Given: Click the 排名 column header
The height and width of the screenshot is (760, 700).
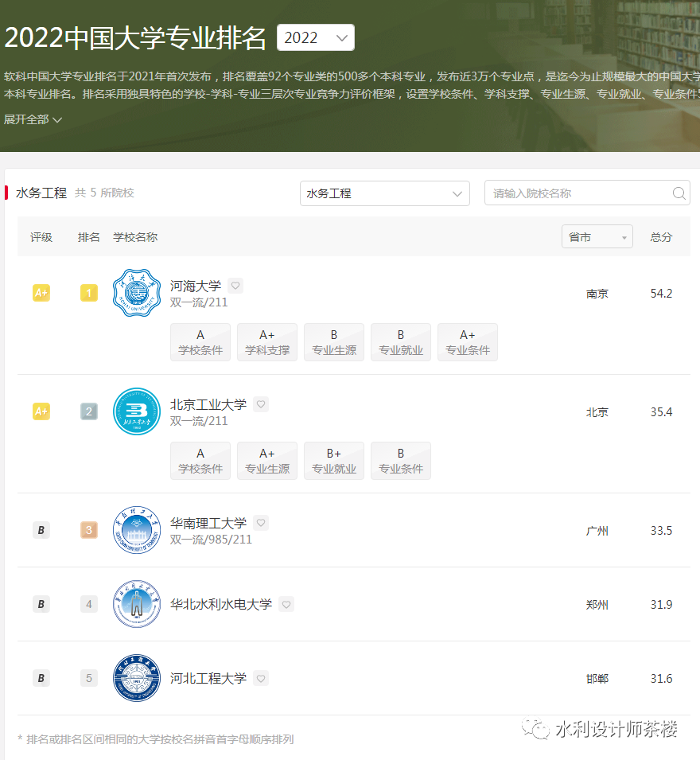Looking at the screenshot, I should (88, 237).
